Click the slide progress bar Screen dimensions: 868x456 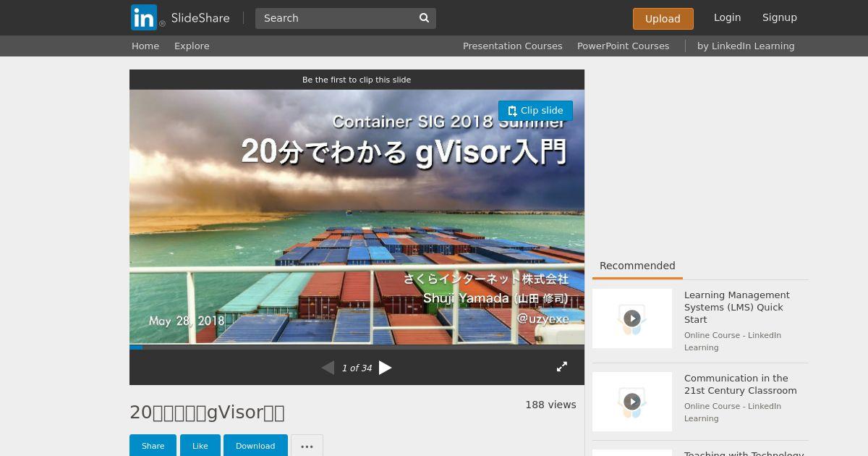click(x=357, y=347)
